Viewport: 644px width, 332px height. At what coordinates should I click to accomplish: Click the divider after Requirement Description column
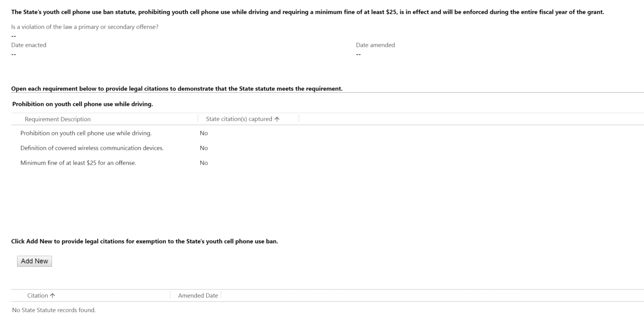pyautogui.click(x=198, y=119)
